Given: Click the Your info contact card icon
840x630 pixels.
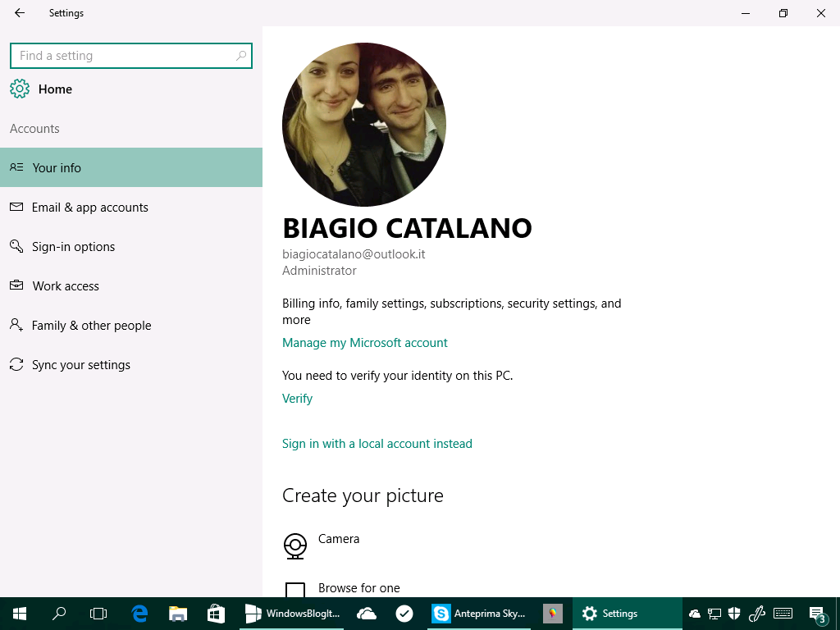Looking at the screenshot, I should coord(16,167).
